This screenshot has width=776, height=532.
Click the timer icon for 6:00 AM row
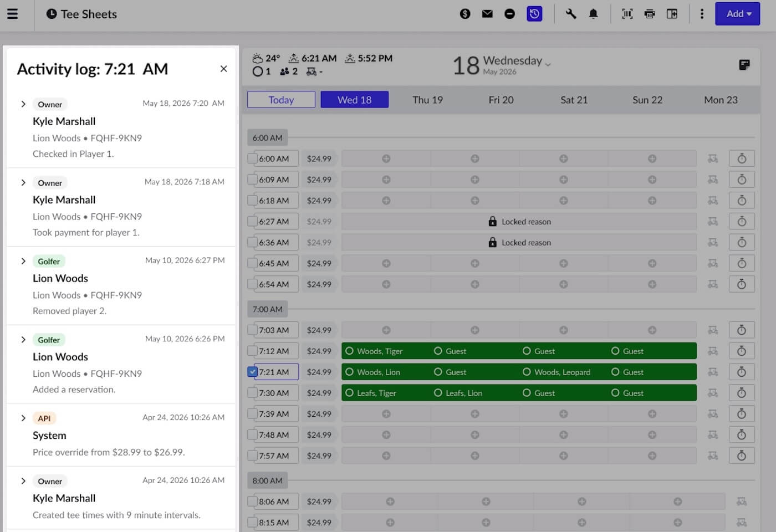[742, 158]
